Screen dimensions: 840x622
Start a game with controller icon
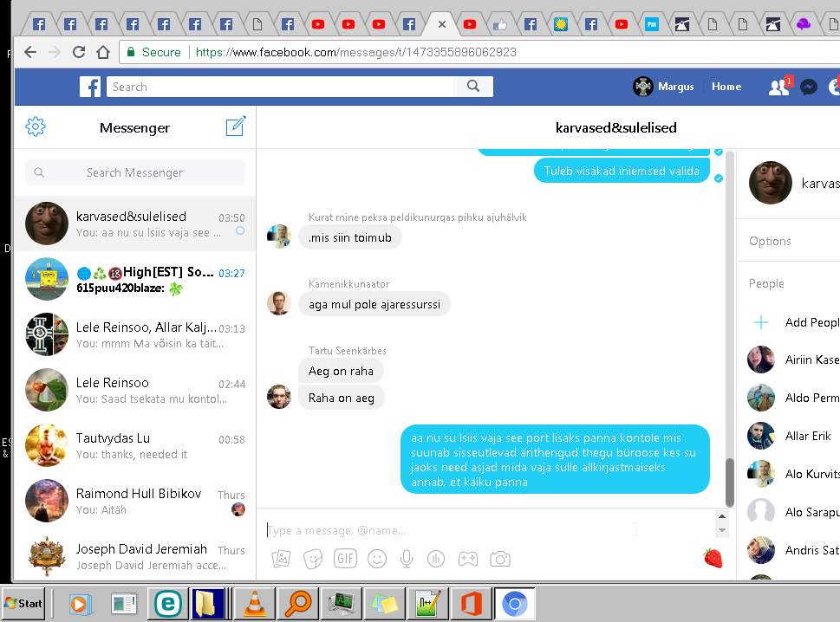click(468, 560)
